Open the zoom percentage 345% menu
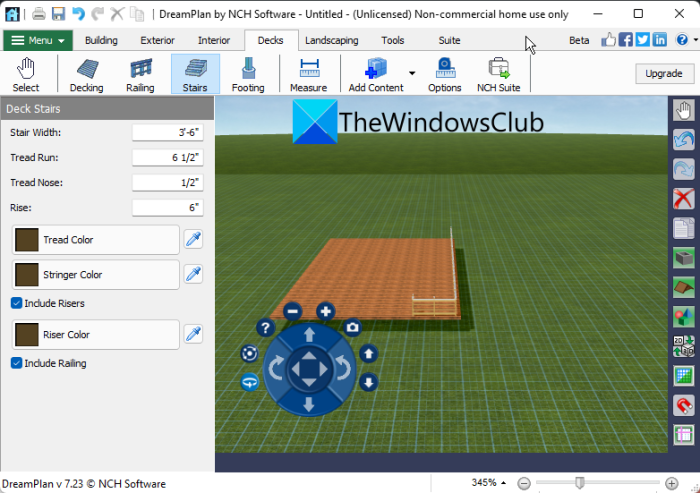This screenshot has height=493, width=700. (488, 483)
